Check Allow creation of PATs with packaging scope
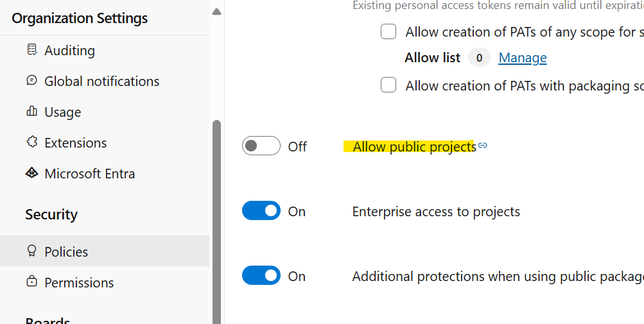The width and height of the screenshot is (644, 324). click(388, 85)
